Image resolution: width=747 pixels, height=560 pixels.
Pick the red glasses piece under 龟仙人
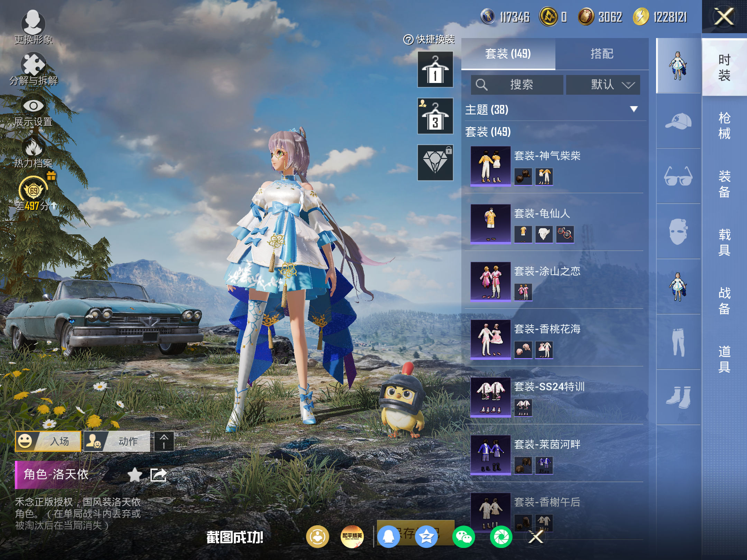(565, 234)
